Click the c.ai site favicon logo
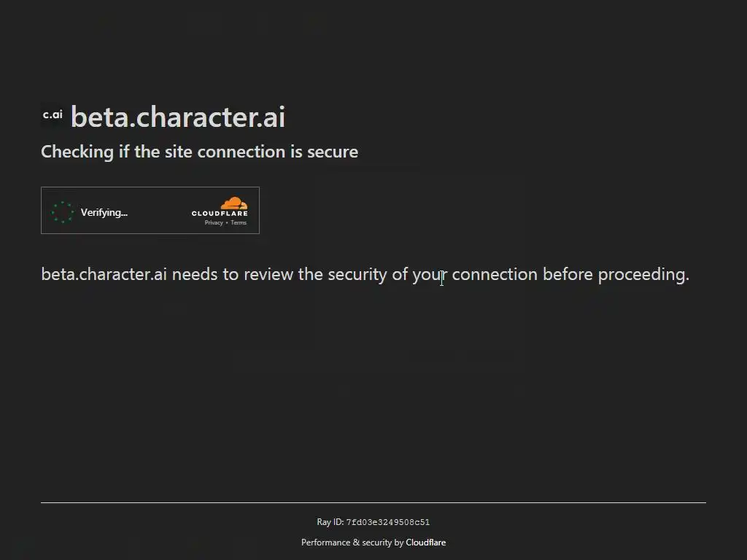Image resolution: width=747 pixels, height=560 pixels. (53, 115)
